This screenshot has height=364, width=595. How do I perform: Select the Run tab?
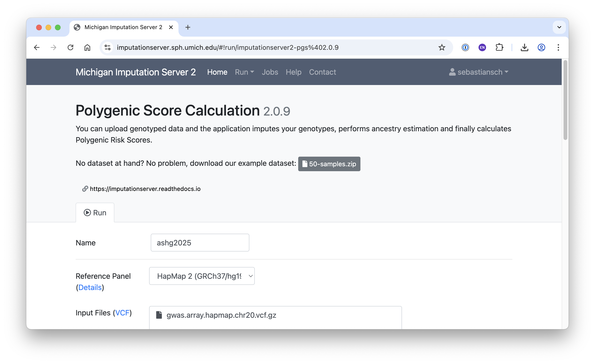point(95,213)
